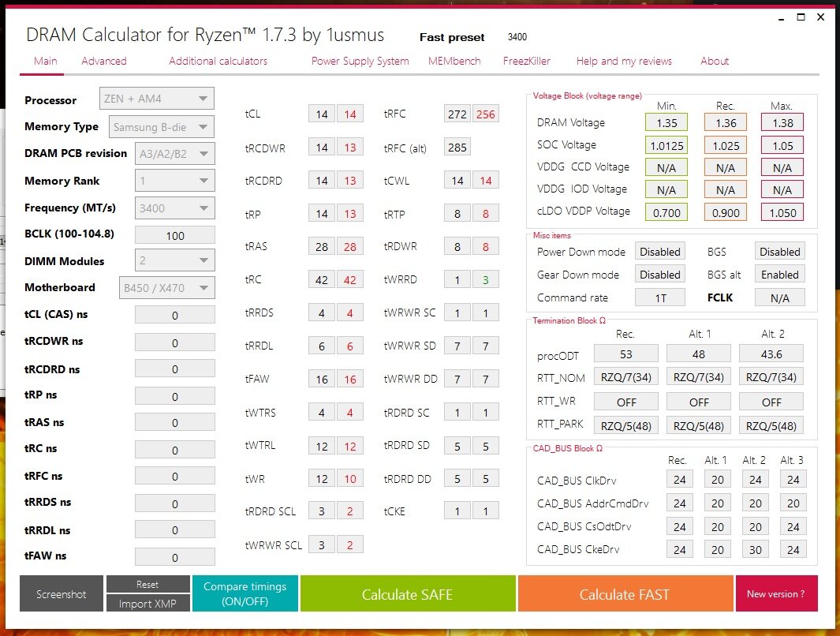
Task: Click the tRFC (alt) value 285
Action: [x=457, y=148]
